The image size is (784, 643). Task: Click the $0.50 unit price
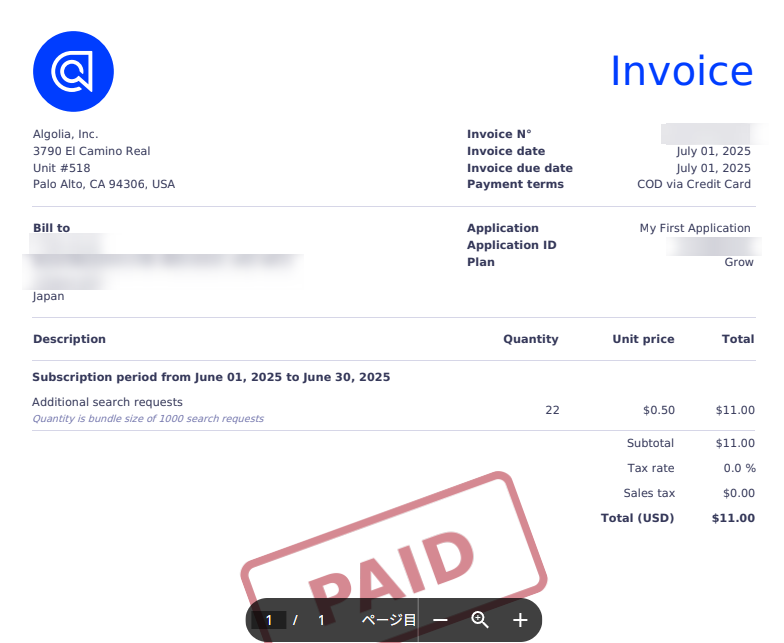[x=658, y=410]
